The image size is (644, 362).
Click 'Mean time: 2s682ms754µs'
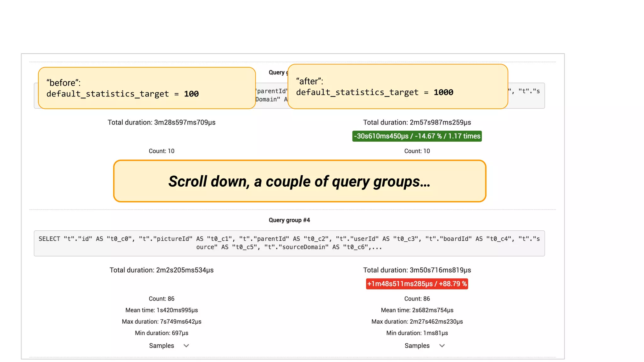(417, 310)
